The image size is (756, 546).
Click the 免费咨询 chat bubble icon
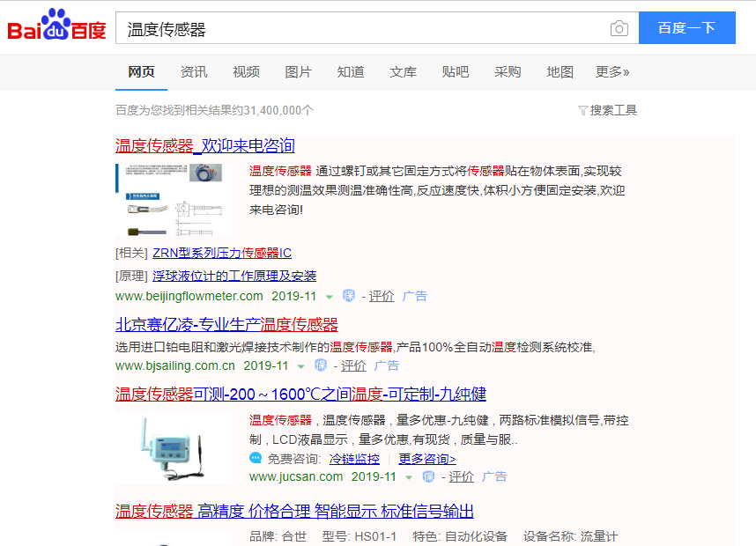(256, 458)
